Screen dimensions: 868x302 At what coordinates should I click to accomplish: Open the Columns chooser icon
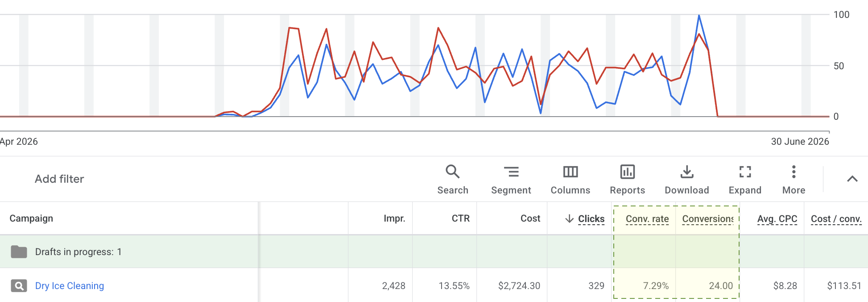570,172
